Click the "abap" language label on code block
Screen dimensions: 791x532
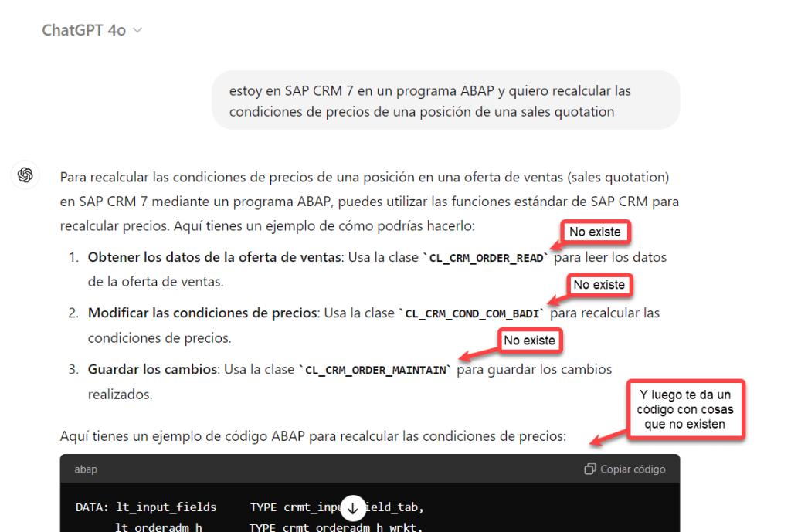[x=86, y=469]
